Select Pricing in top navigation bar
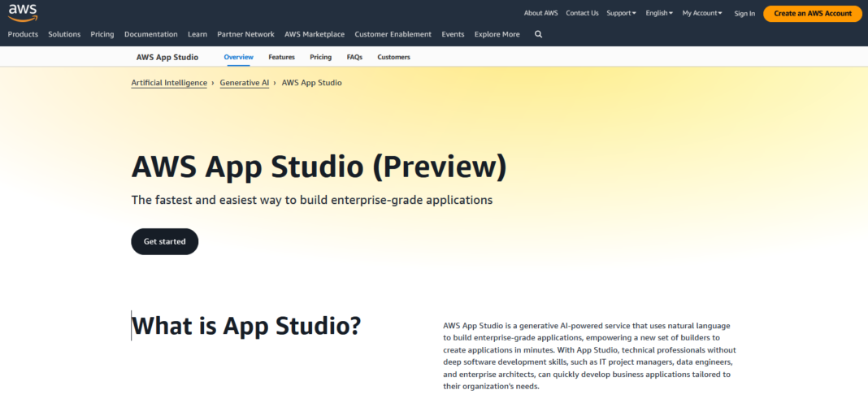 [x=102, y=34]
